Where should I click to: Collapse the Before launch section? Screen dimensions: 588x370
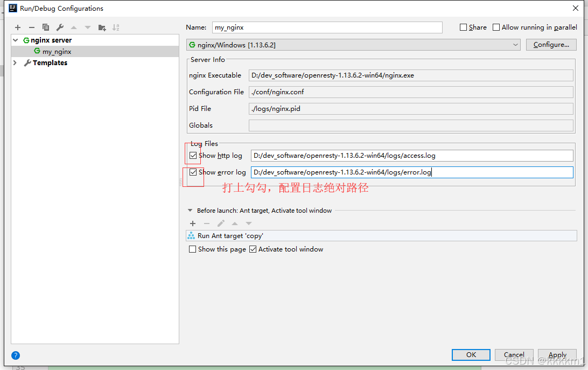pos(190,211)
